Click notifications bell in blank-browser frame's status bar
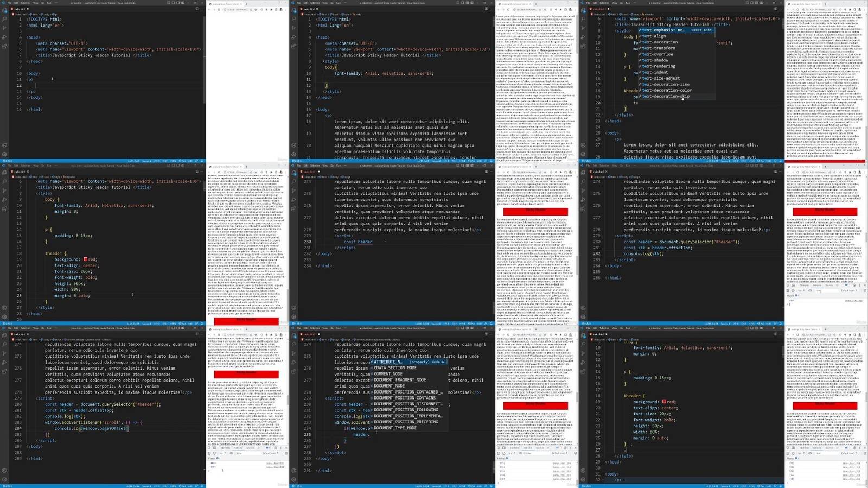The image size is (868, 488). tap(202, 161)
